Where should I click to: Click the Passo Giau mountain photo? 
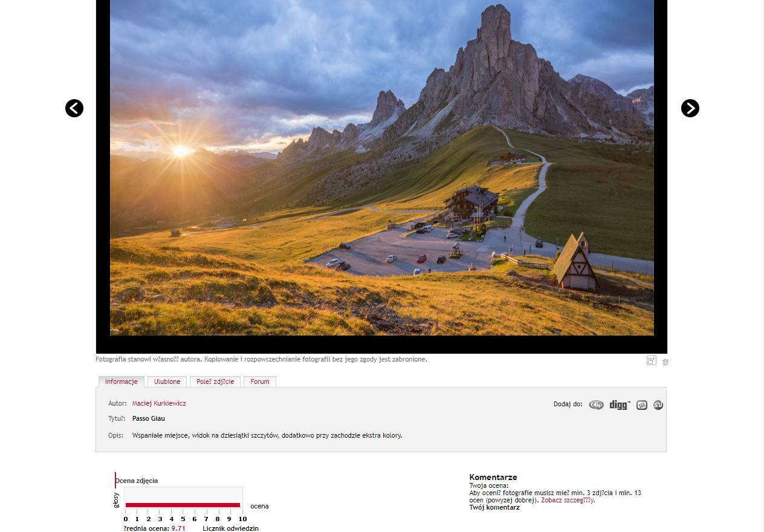381,167
